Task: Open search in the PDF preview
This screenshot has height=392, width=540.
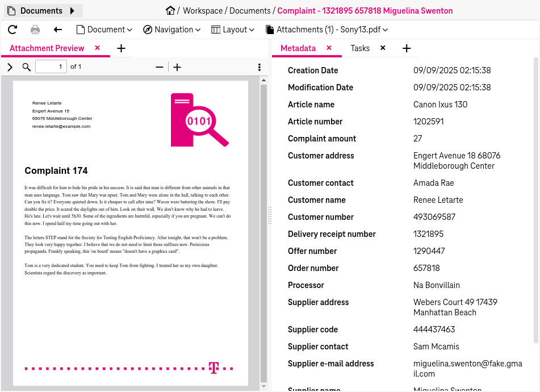Action: 26,66
